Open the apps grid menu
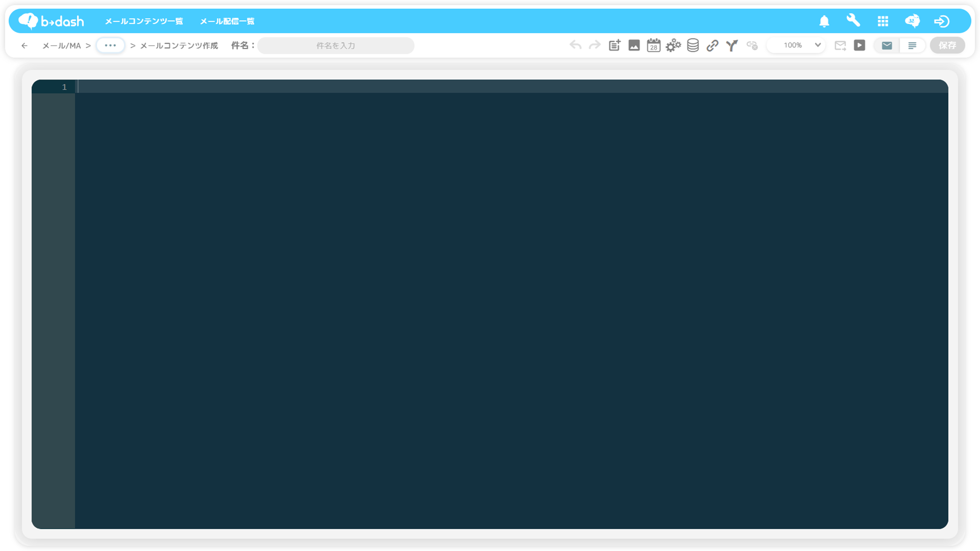Viewport: 980px width, 551px height. click(x=883, y=21)
